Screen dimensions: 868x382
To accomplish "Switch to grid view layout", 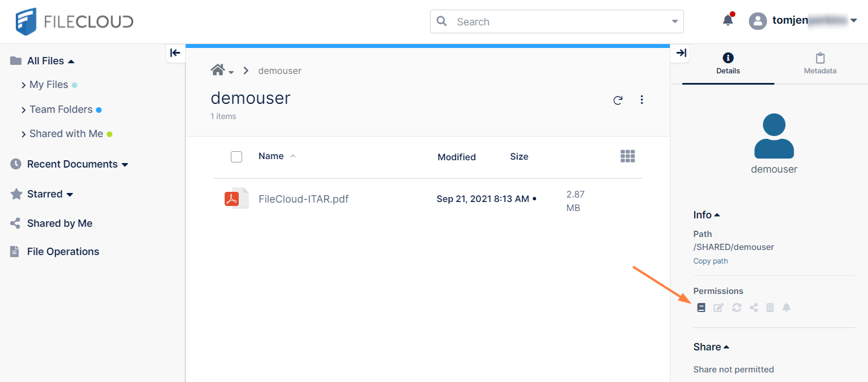I will [x=628, y=156].
